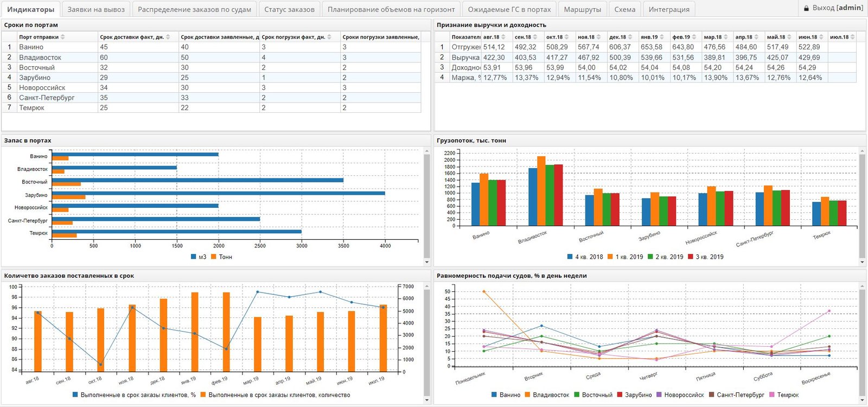Click the Выручка row in revenue table
This screenshot has width=868, height=407.
tap(646, 58)
